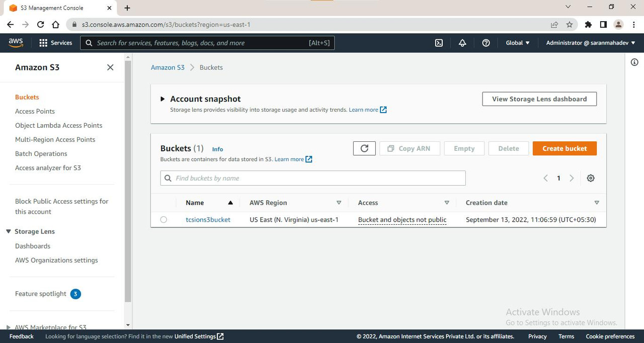
Task: Reload the browser page
Action: 41,24
